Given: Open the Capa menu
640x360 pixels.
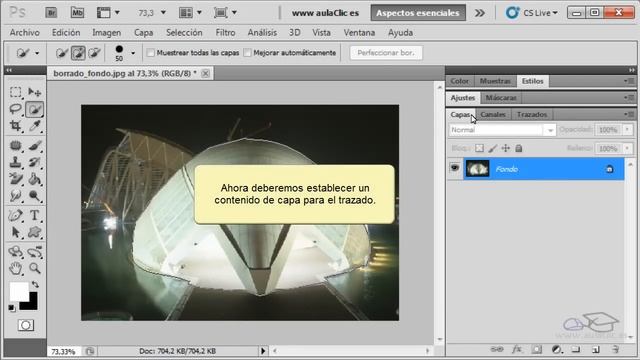Looking at the screenshot, I should click(x=143, y=33).
